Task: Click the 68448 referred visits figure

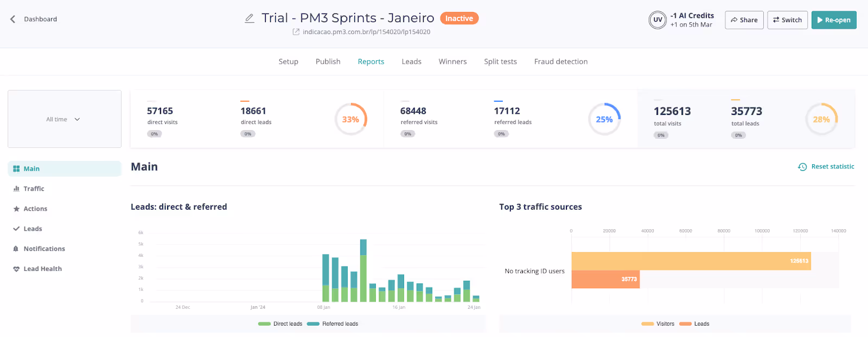Action: pos(413,111)
